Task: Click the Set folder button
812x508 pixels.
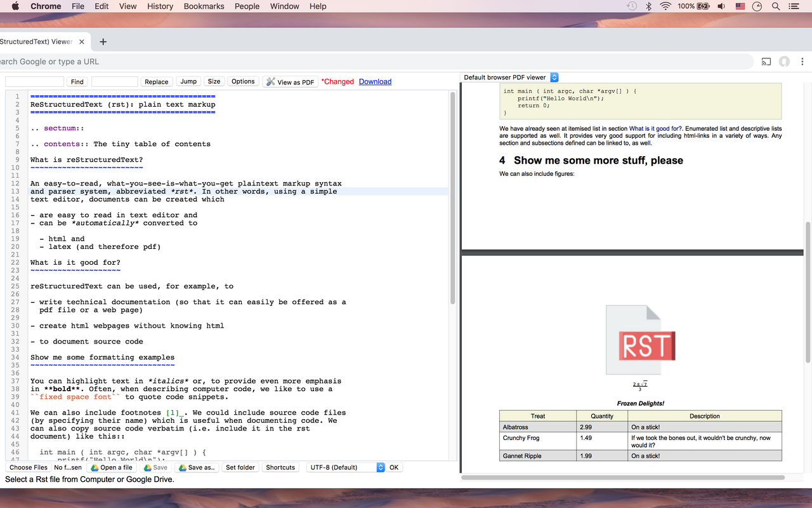Action: point(240,467)
